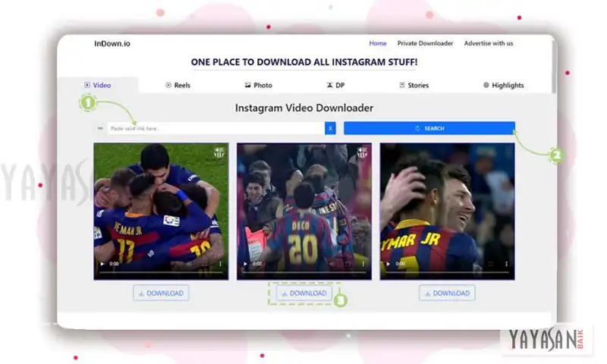The image size is (607, 364).
Task: Click the Reels tab icon
Action: click(x=168, y=85)
